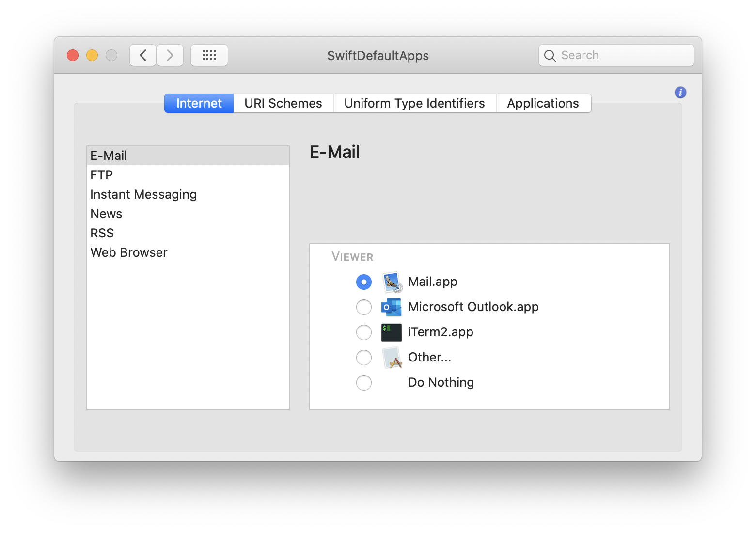Screen dimensions: 756x533
Task: Select Microsoft Outlook.app radio button
Action: 364,307
